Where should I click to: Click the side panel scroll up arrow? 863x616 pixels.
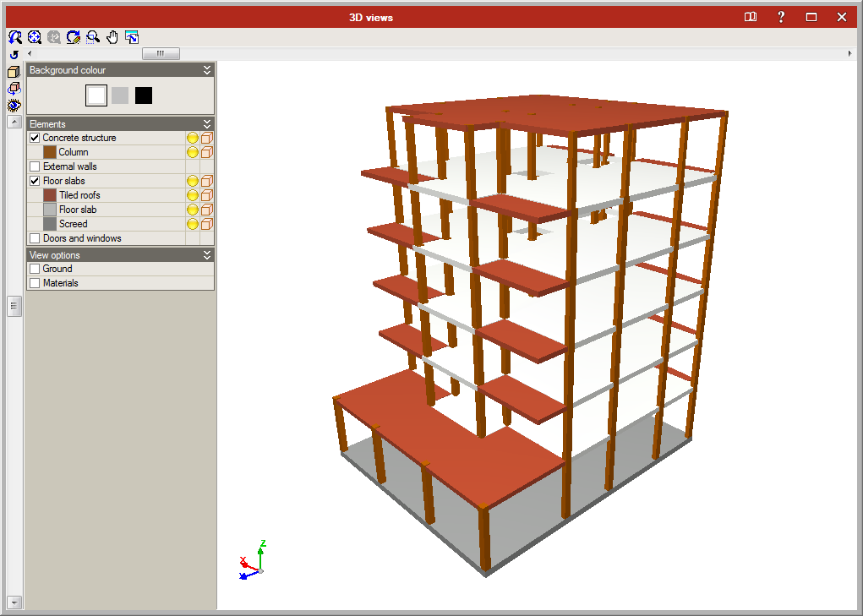pyautogui.click(x=14, y=122)
